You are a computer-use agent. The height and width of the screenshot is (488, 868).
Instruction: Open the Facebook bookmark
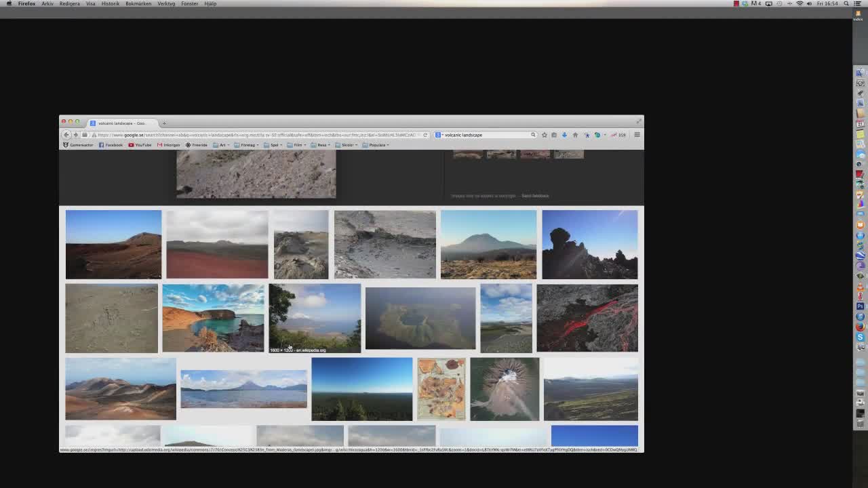click(111, 145)
